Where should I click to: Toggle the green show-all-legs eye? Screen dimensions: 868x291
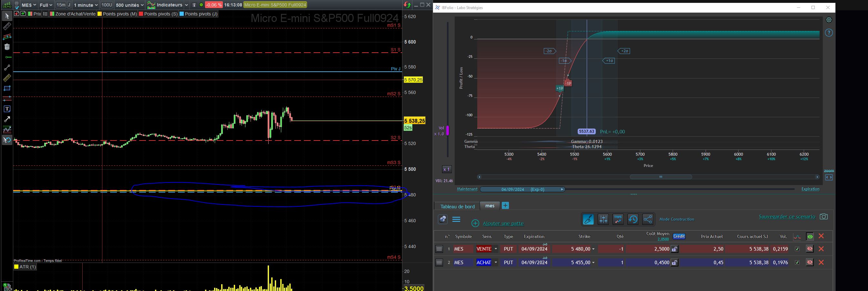(x=810, y=236)
